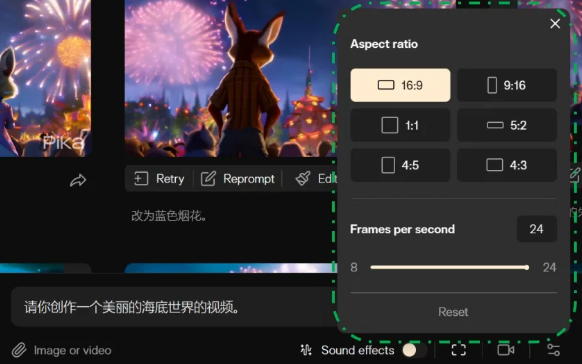Screen dimensions: 582x364
Task: Open the left fireworks video thumbnail
Action: (45, 78)
